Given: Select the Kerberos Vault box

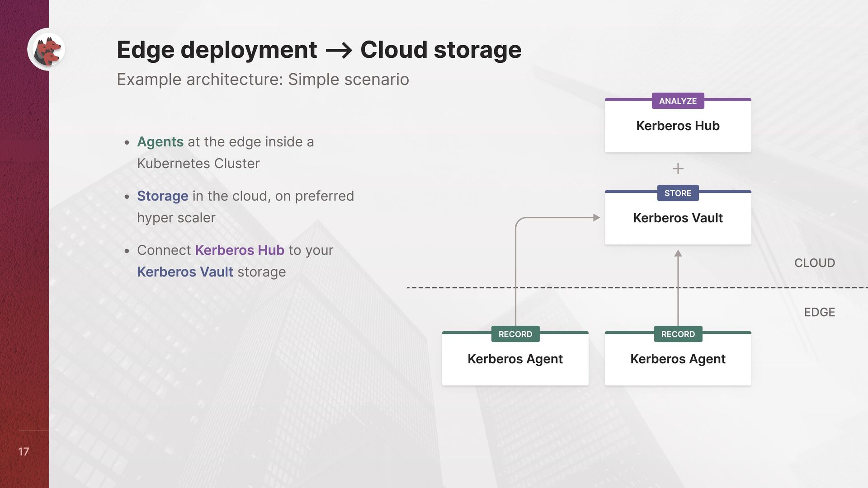Looking at the screenshot, I should click(678, 217).
